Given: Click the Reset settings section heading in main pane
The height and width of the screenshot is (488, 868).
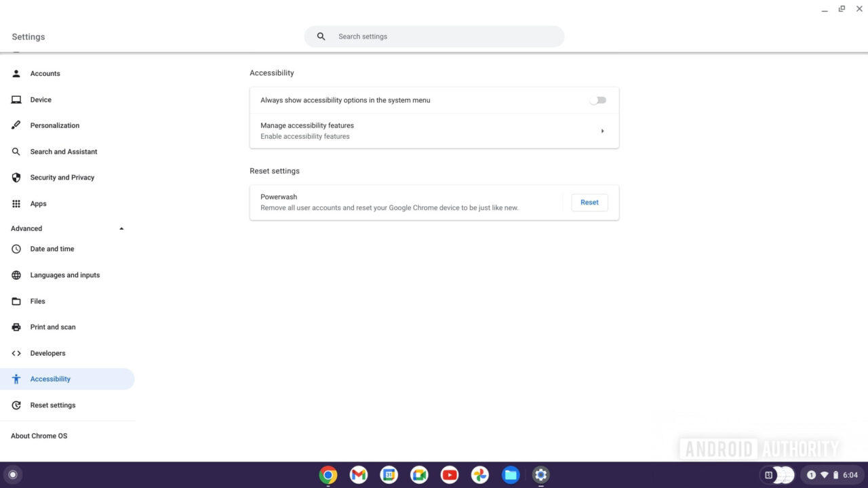Looking at the screenshot, I should pyautogui.click(x=275, y=171).
